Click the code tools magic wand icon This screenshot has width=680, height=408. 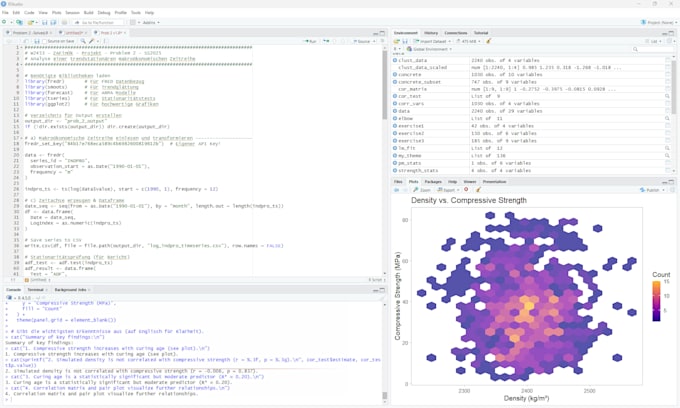click(x=91, y=41)
